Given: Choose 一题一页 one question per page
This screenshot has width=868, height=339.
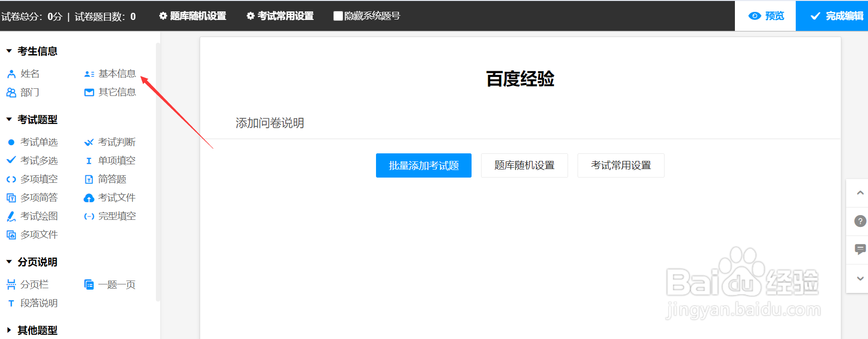Looking at the screenshot, I should pyautogui.click(x=110, y=284).
